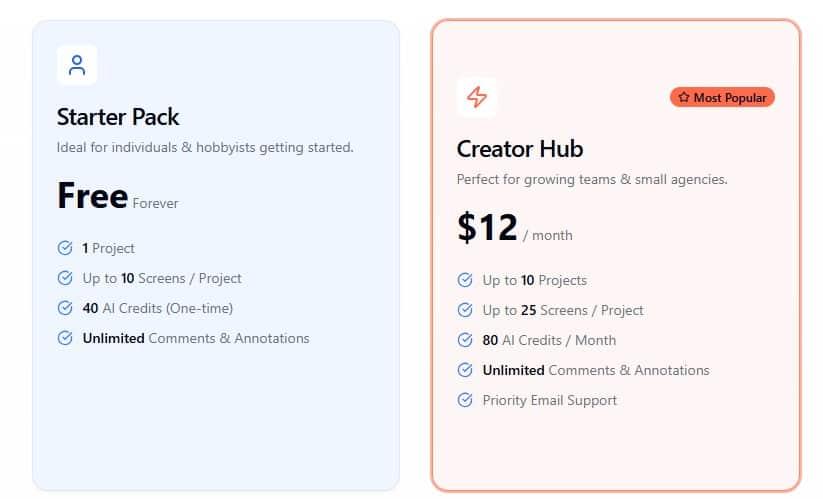This screenshot has height=499, width=823.
Task: Click the Priority Email Support feature text
Action: point(550,400)
